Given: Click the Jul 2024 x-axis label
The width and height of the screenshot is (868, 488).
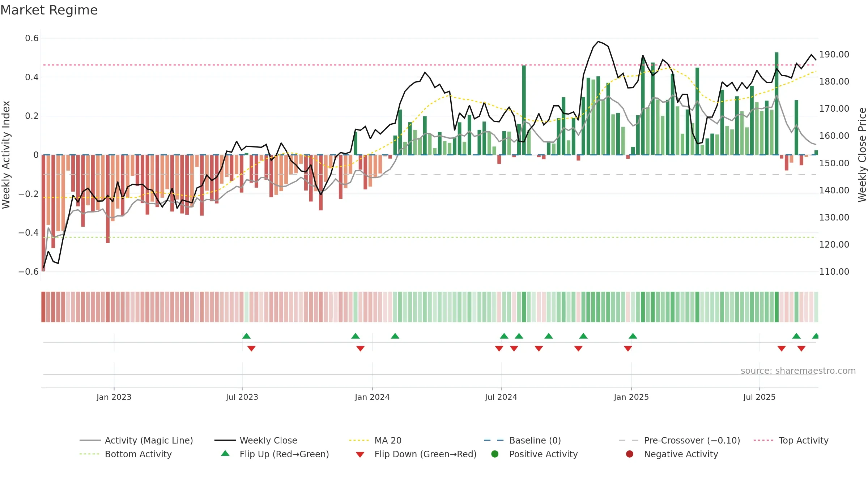Looking at the screenshot, I should [501, 397].
